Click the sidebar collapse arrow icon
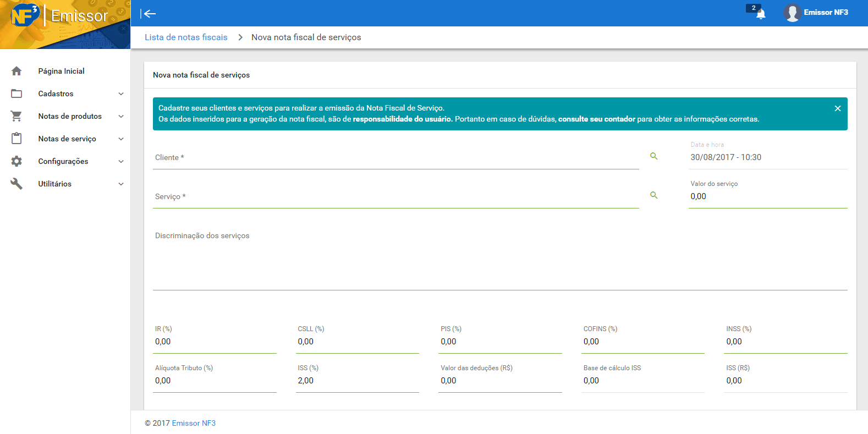Screen dimensions: 868x434 tap(148, 14)
